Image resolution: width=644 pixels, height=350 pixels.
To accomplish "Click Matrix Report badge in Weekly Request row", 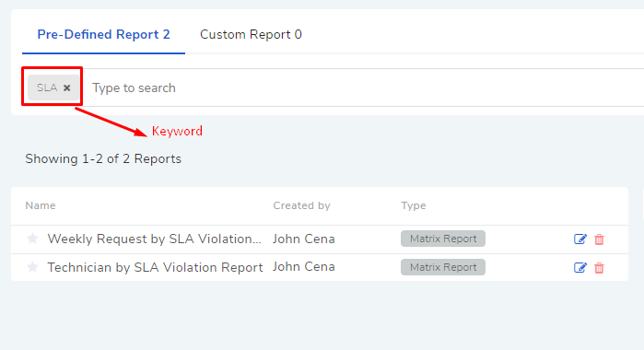I will tap(443, 239).
